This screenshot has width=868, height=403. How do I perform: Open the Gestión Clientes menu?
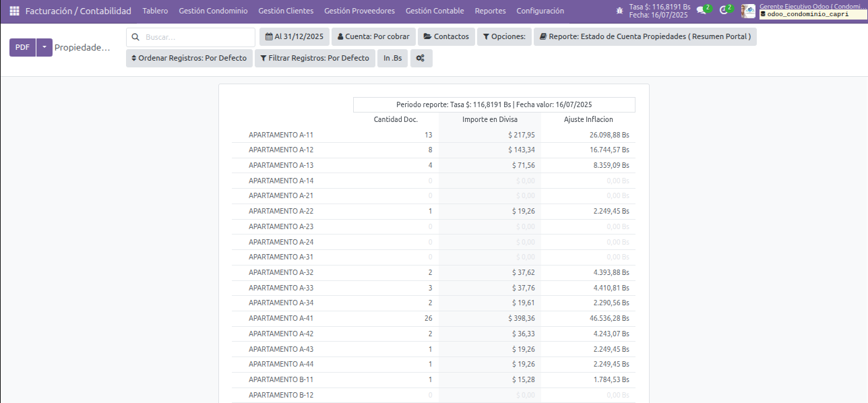tap(286, 11)
